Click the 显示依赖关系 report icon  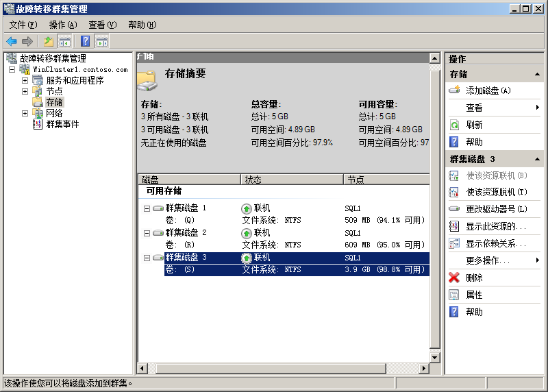[454, 243]
